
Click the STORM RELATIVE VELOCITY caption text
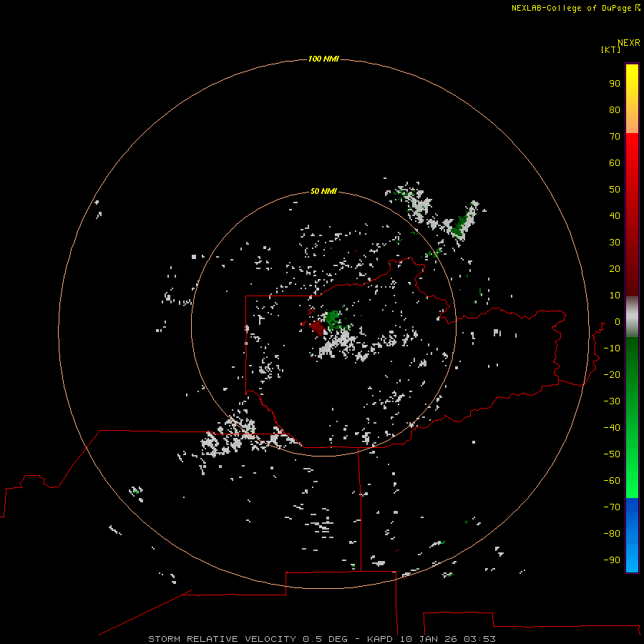(x=222, y=639)
